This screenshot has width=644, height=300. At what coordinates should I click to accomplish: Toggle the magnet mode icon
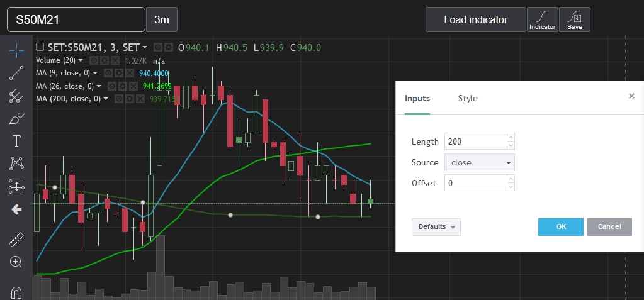[x=16, y=292]
